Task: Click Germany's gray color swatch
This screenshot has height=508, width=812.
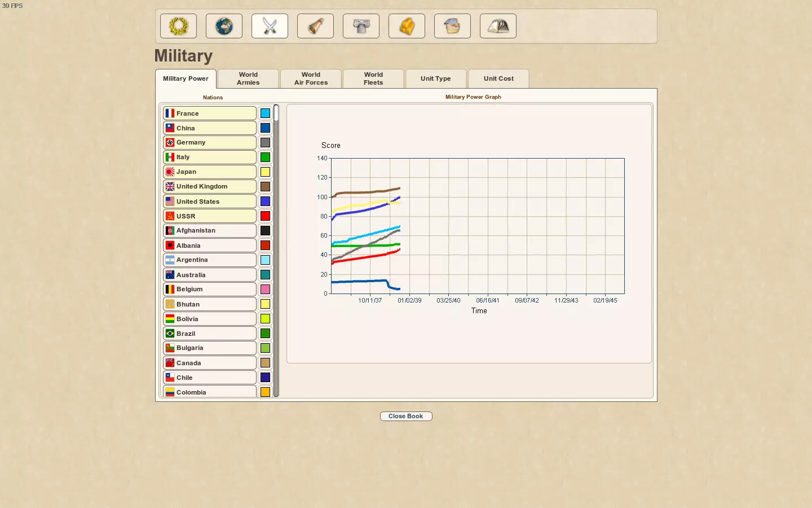Action: click(265, 142)
